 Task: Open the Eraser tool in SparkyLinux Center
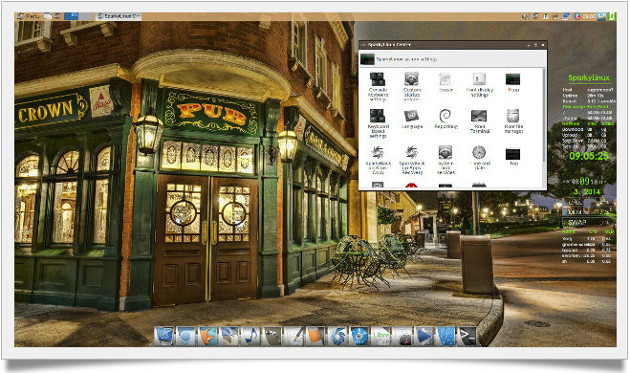tap(445, 82)
